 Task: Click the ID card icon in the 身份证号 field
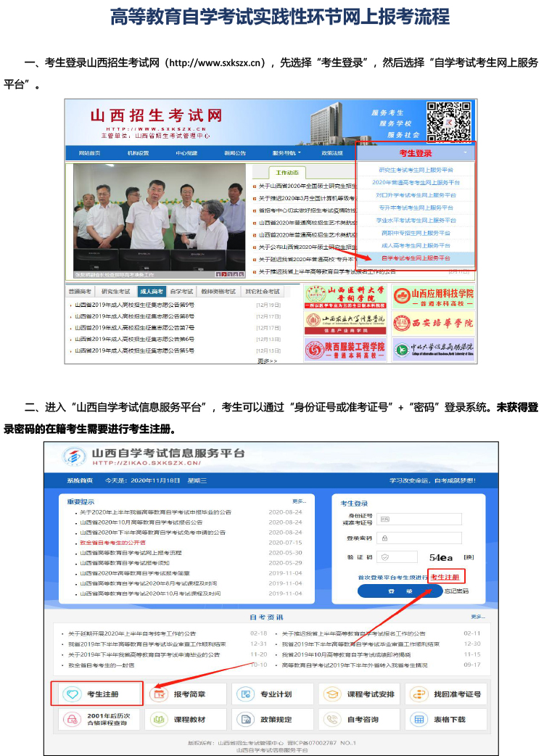coord(384,519)
